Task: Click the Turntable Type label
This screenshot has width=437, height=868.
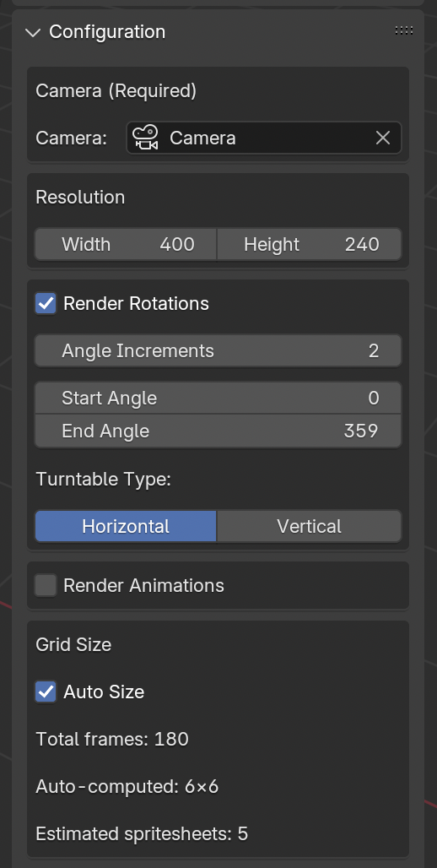Action: tap(104, 479)
